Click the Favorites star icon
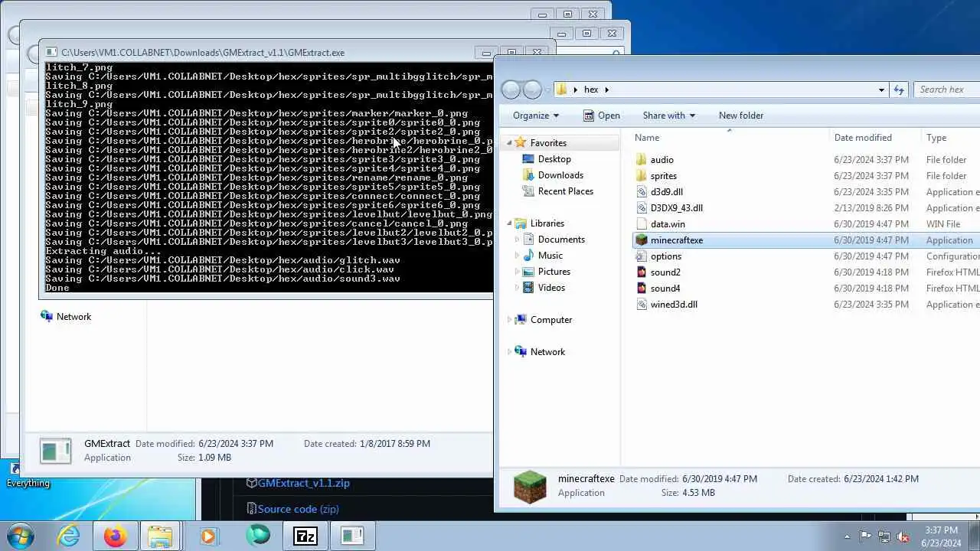Viewport: 980px width, 551px height. click(x=521, y=143)
